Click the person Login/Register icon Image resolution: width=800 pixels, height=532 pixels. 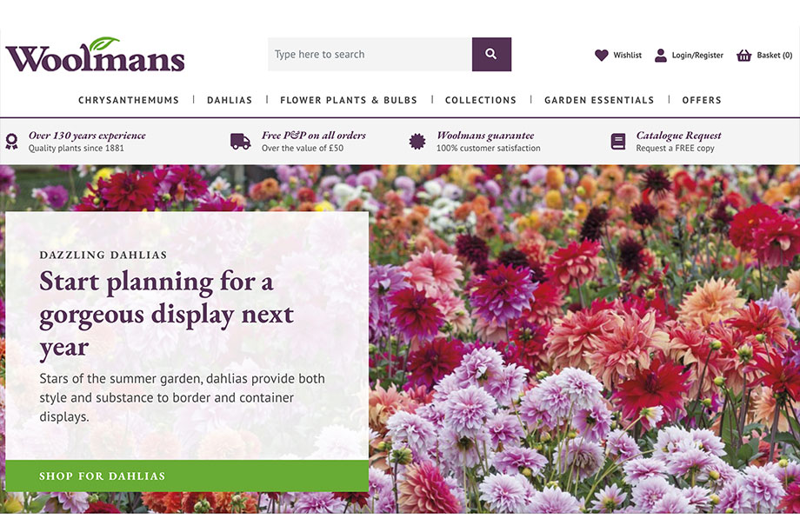[660, 55]
